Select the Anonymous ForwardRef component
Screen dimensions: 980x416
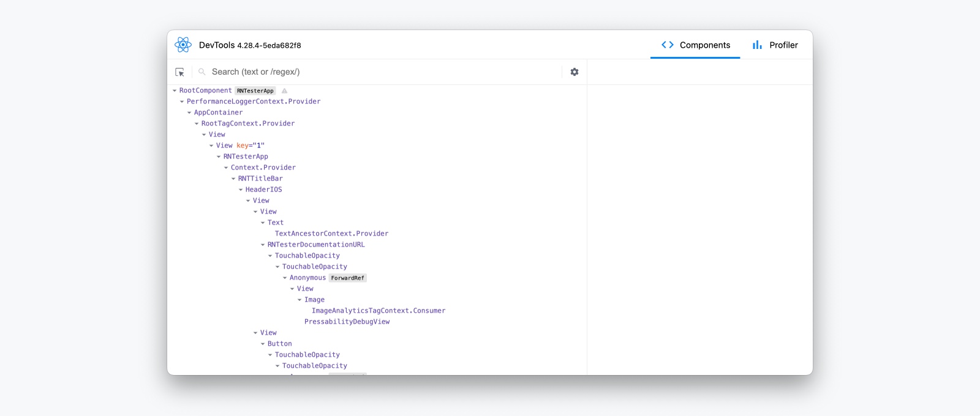(307, 278)
